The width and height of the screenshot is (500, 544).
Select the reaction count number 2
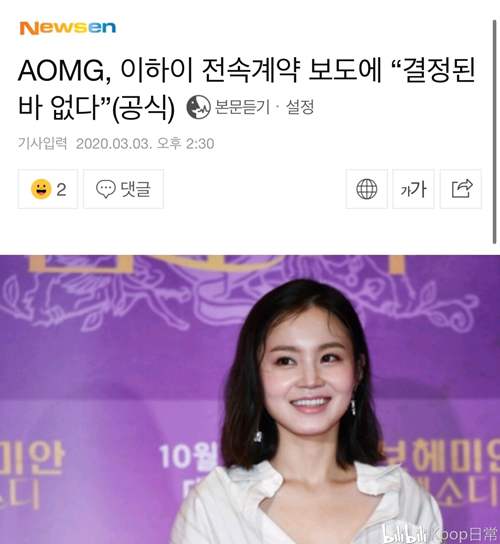(x=61, y=190)
